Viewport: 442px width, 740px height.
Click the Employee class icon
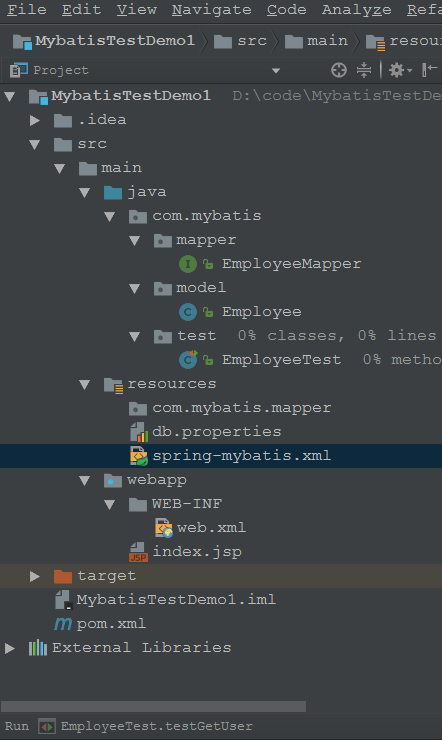pyautogui.click(x=188, y=312)
